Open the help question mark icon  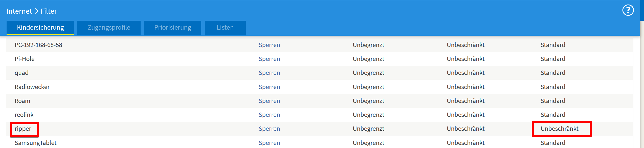tap(628, 11)
